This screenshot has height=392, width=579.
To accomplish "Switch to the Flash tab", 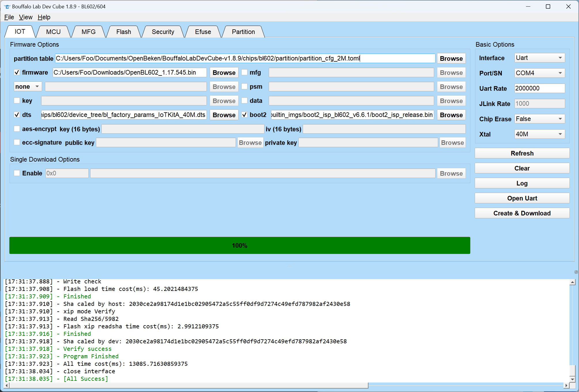I will (124, 32).
